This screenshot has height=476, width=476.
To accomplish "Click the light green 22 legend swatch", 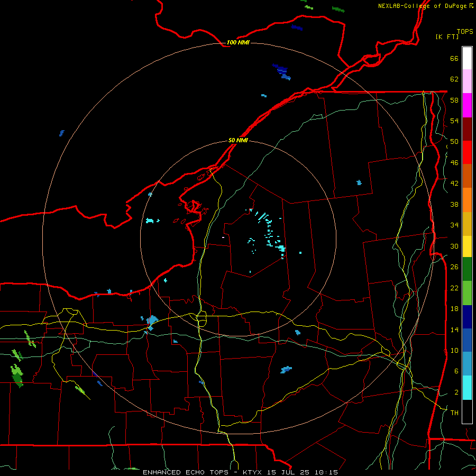I will pyautogui.click(x=467, y=293).
